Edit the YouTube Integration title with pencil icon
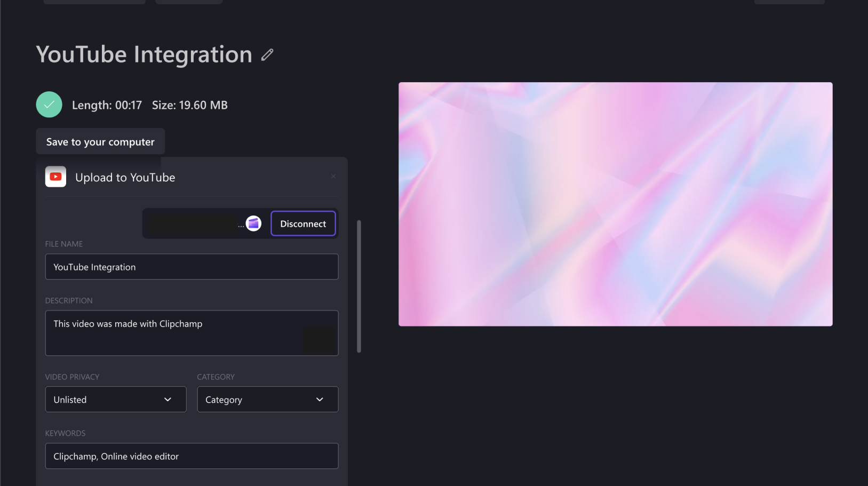 click(x=267, y=55)
